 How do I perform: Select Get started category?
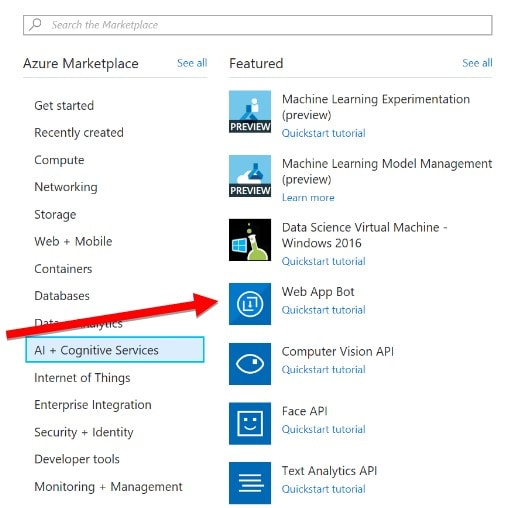point(64,106)
